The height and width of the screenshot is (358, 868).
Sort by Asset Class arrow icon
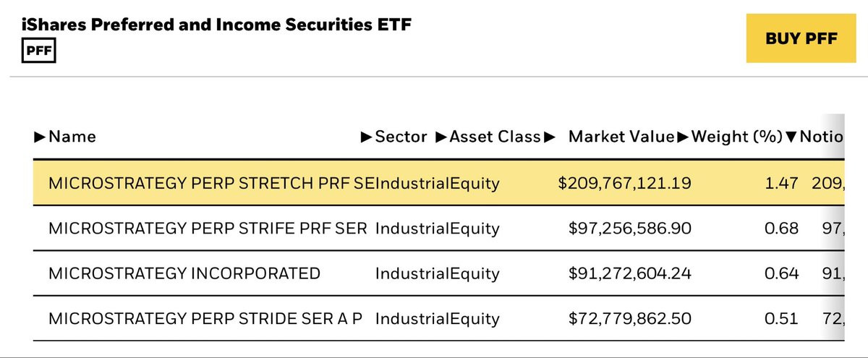441,137
